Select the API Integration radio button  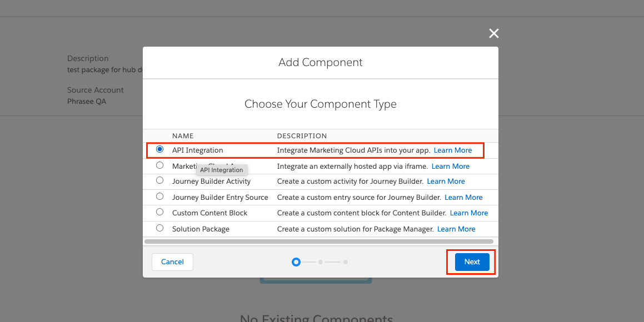[160, 149]
